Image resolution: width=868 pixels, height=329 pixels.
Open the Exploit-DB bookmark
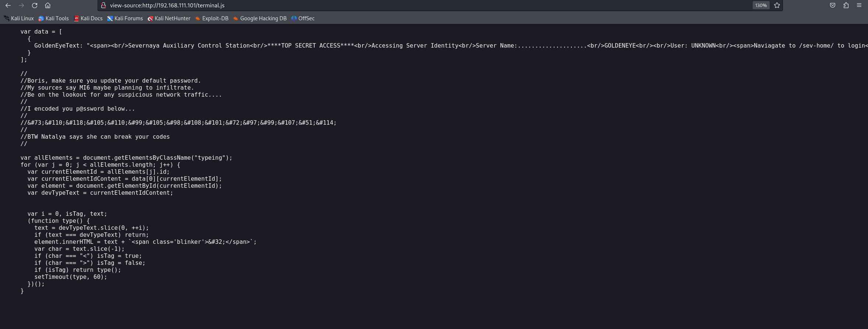(x=212, y=18)
